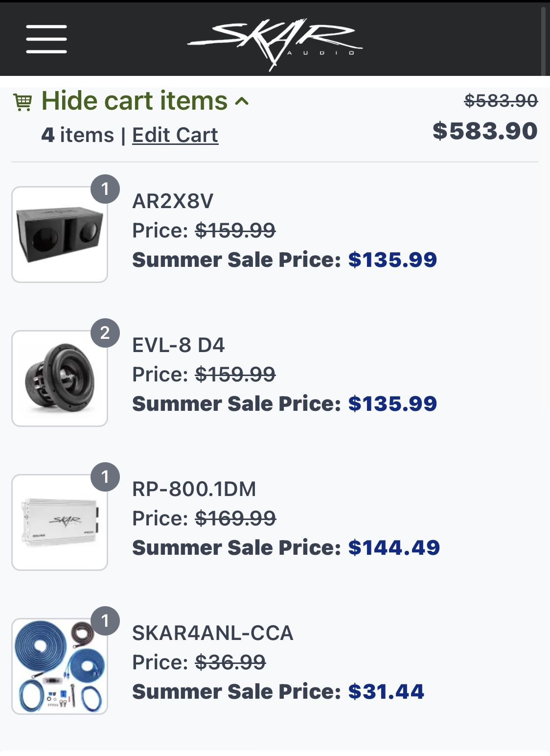Click Hide cart items text
Screen dimensions: 550x756
[135, 101]
